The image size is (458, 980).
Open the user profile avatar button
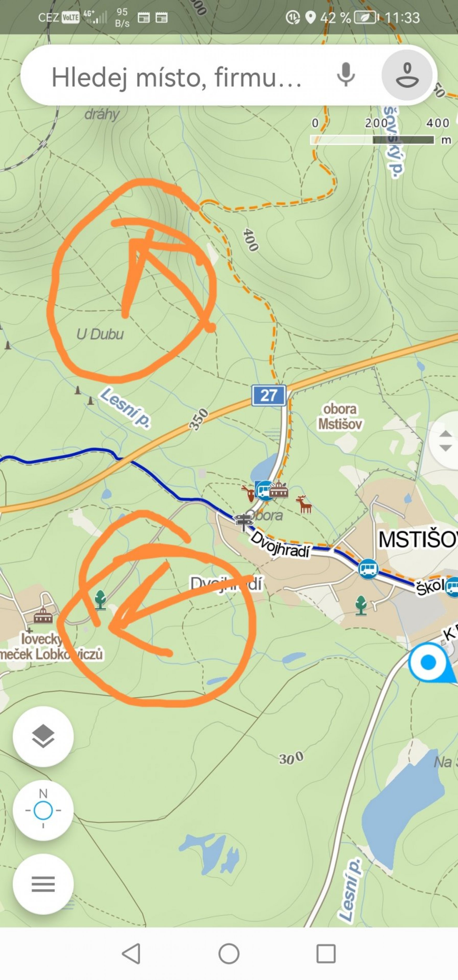407,75
